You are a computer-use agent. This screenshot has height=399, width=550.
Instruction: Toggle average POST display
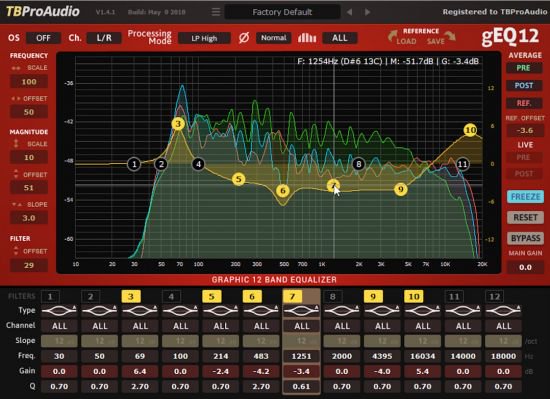pos(524,86)
